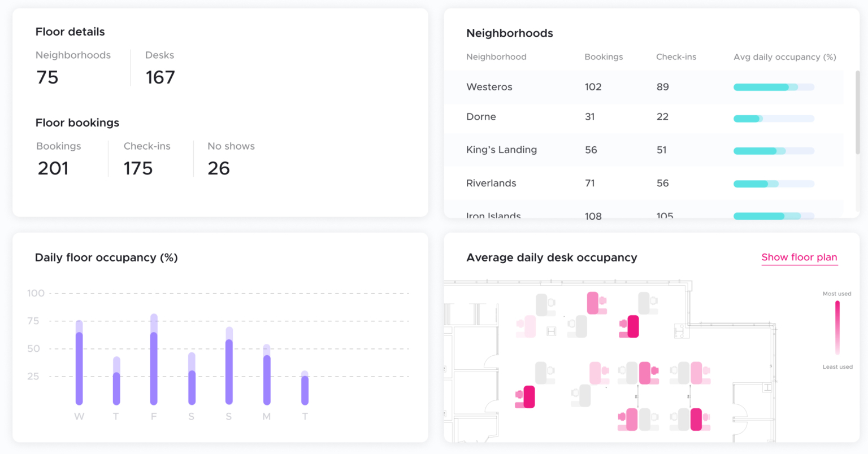Screen dimensions: 868x454
Task: Sort by the Bookings column header
Action: pyautogui.click(x=604, y=57)
